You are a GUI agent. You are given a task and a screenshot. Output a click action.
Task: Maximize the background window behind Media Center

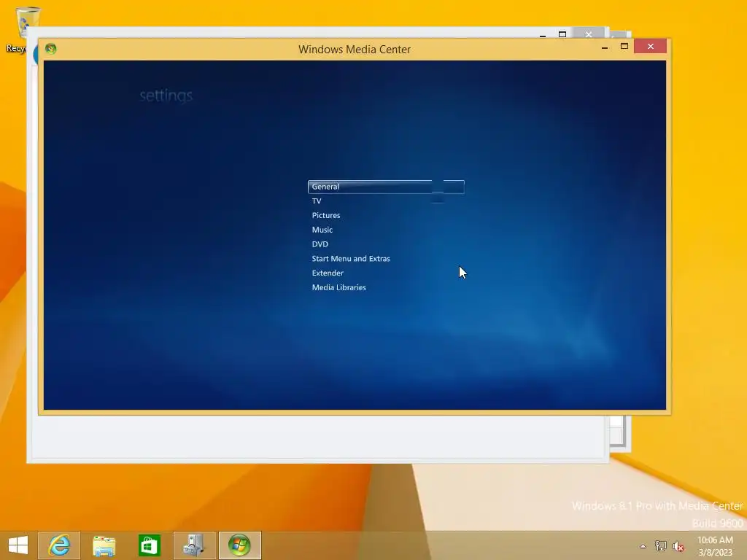562,34
